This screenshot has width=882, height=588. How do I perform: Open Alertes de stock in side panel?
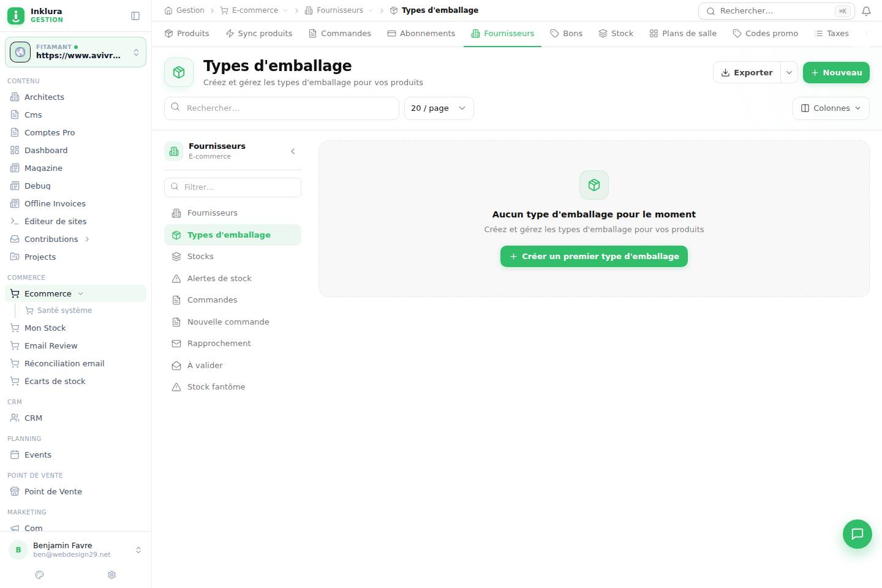click(x=233, y=279)
